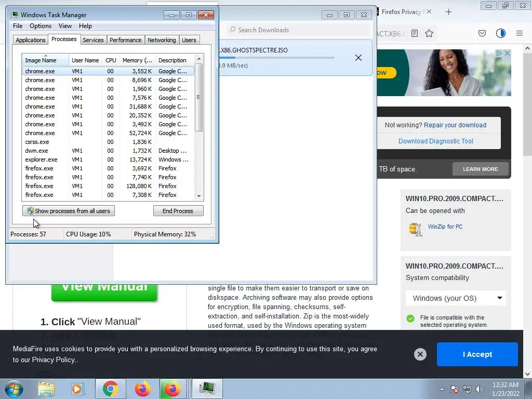The image size is (532, 399).
Task: Open first Firefox taskbar icon
Action: [143, 389]
